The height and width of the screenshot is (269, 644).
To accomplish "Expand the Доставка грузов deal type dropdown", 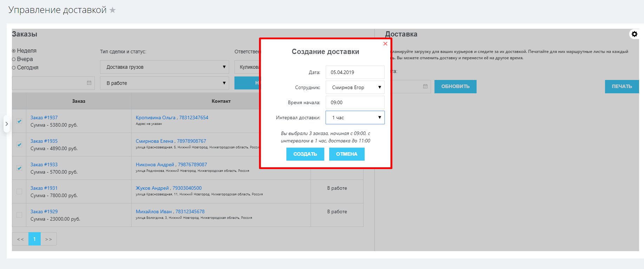I will click(164, 67).
